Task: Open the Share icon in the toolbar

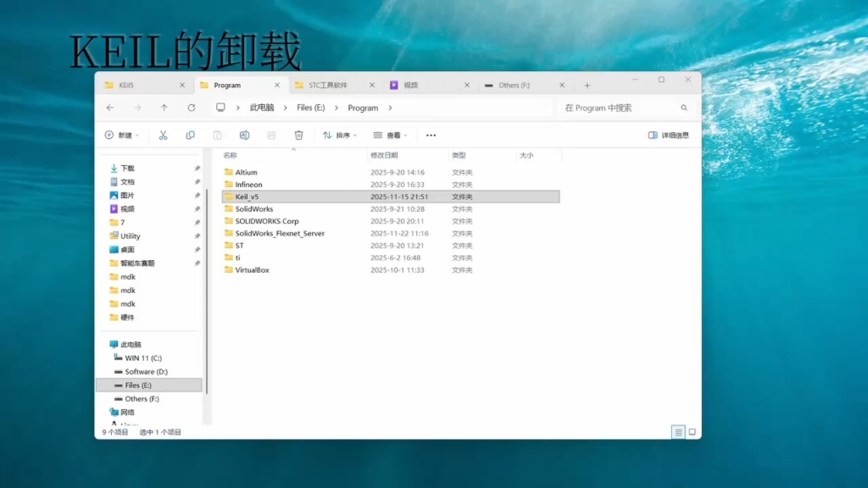Action: [x=271, y=136]
